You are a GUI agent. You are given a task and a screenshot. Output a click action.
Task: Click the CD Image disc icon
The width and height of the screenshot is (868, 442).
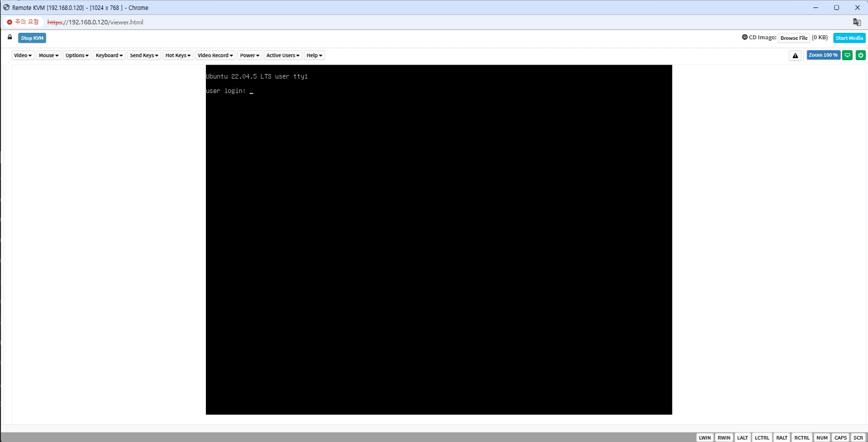click(745, 37)
